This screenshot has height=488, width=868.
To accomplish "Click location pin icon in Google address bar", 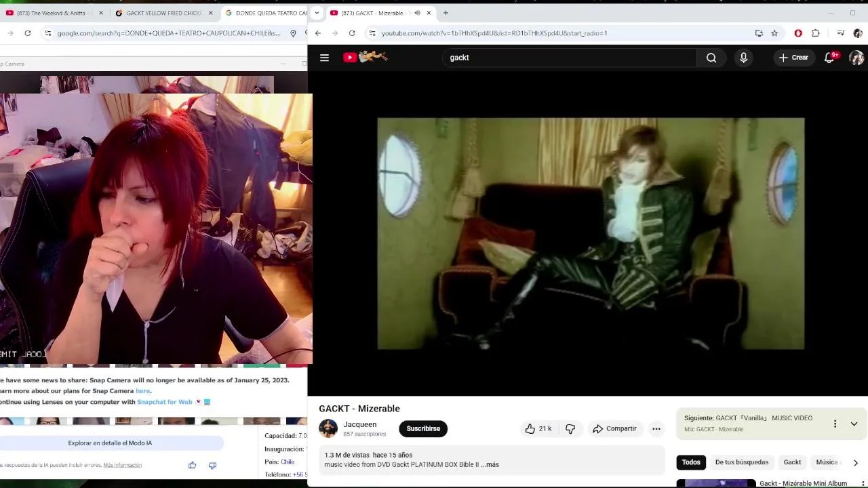I will tap(293, 33).
